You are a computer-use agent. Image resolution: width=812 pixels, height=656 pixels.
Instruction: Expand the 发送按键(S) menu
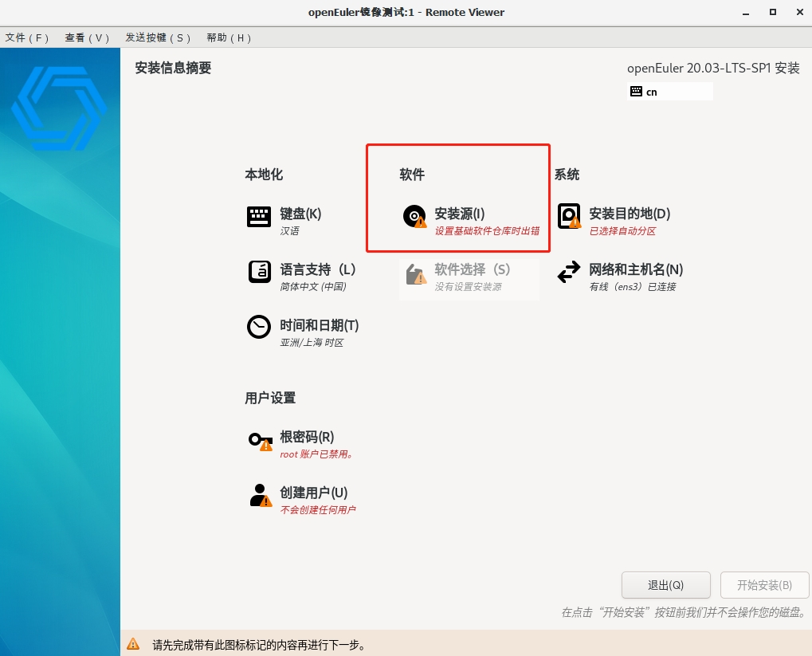pyautogui.click(x=158, y=37)
